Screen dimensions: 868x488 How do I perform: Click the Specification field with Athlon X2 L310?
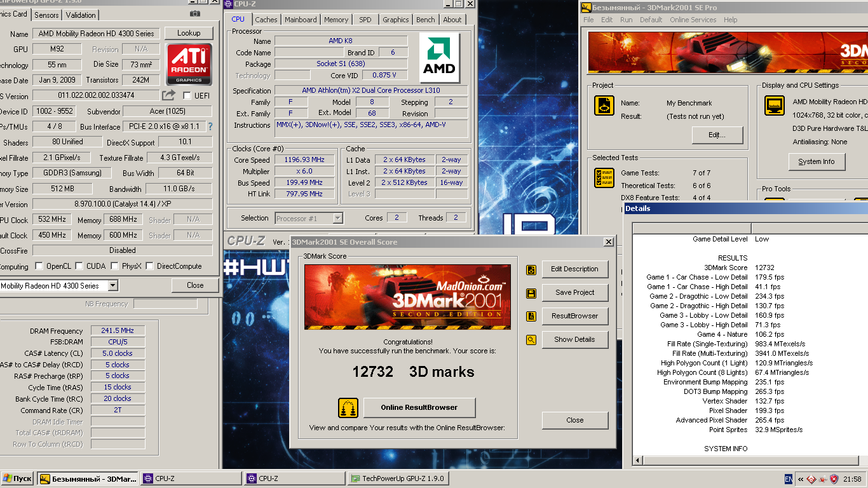(x=371, y=91)
